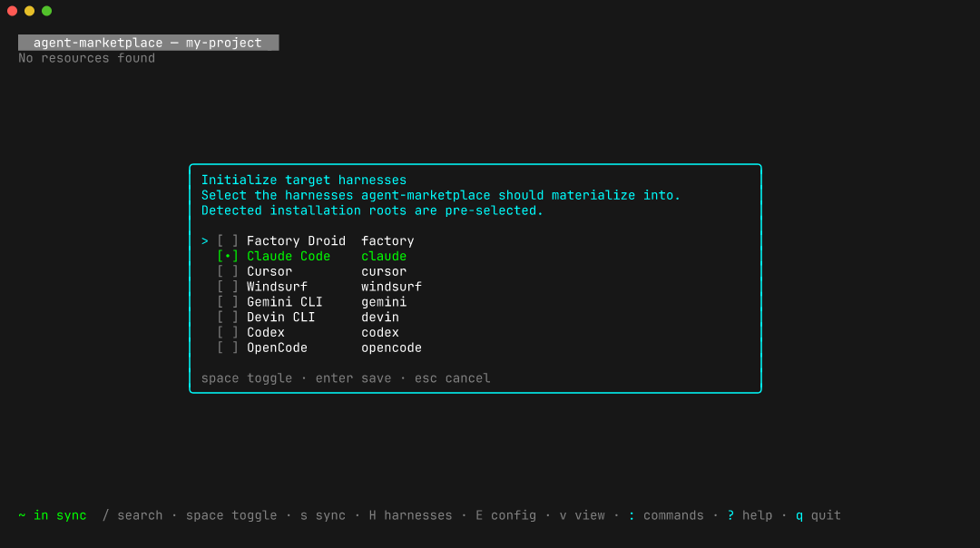Click the lowercase 'opencode' identifier
The image size is (980, 548).
(x=391, y=348)
